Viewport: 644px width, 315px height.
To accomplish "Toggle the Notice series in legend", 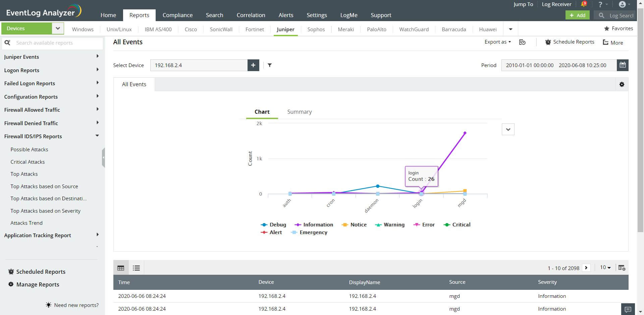I will tap(354, 225).
